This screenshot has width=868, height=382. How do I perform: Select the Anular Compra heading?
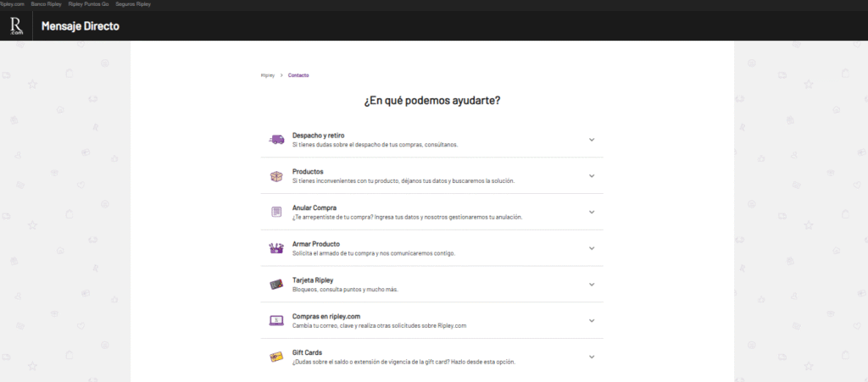coord(314,208)
